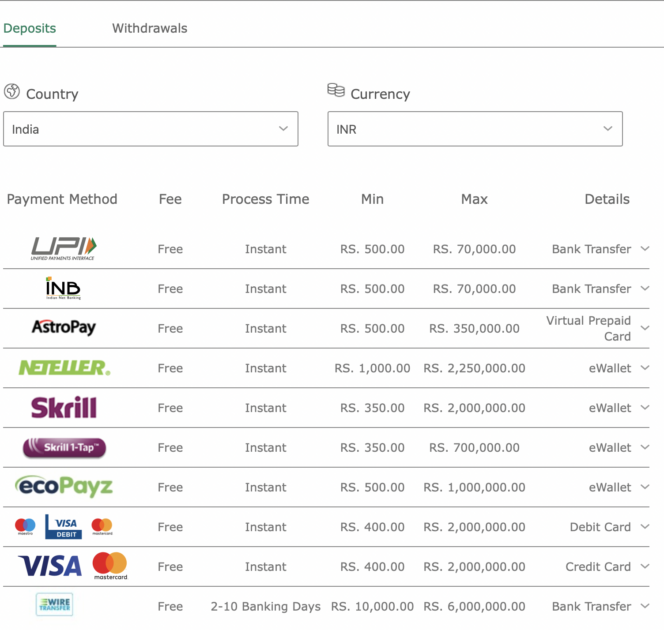This screenshot has height=630, width=664.
Task: Click the Payment Method column header
Action: (62, 199)
